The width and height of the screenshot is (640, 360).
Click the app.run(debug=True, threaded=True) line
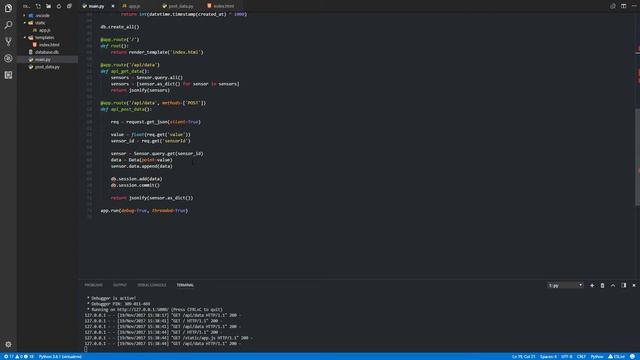pos(144,211)
